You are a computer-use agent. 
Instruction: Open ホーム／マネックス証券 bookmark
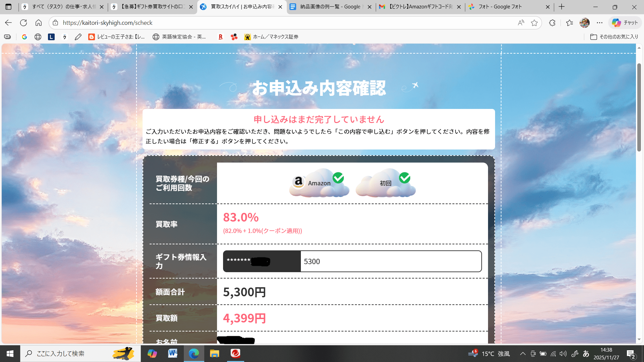click(x=271, y=37)
